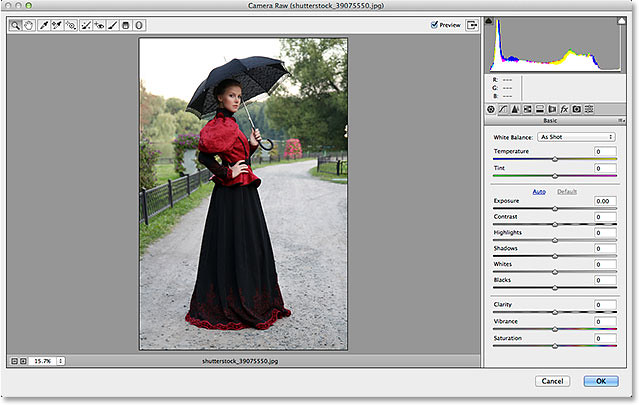Click the histogram graph
The height and width of the screenshot is (405, 639).
555,45
